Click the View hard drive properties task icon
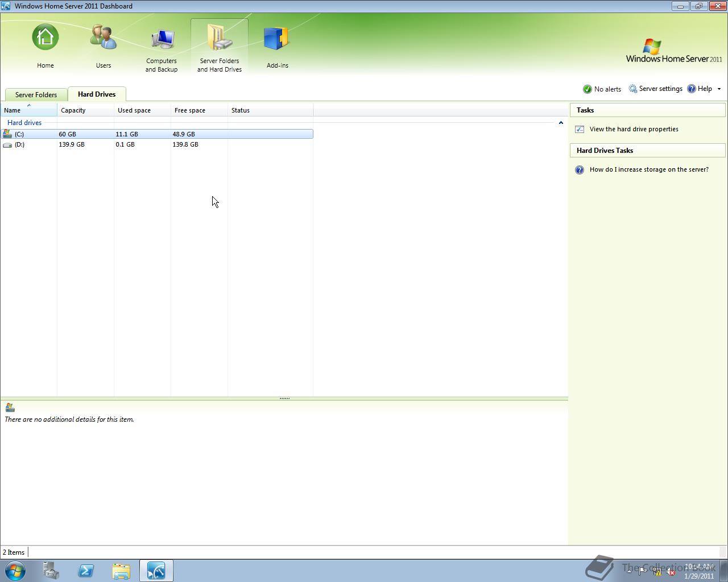This screenshot has height=582, width=728. 580,130
